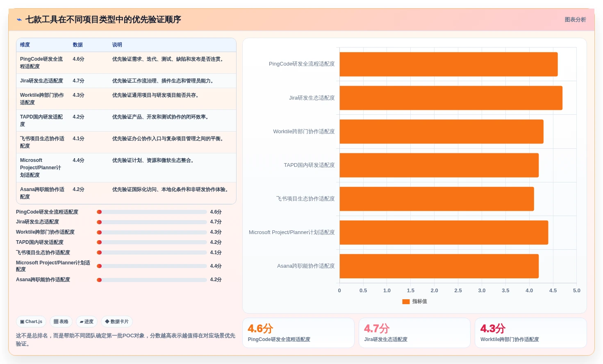Select the 表格 tag
Viewport: 603px width, 364px height.
click(x=61, y=322)
